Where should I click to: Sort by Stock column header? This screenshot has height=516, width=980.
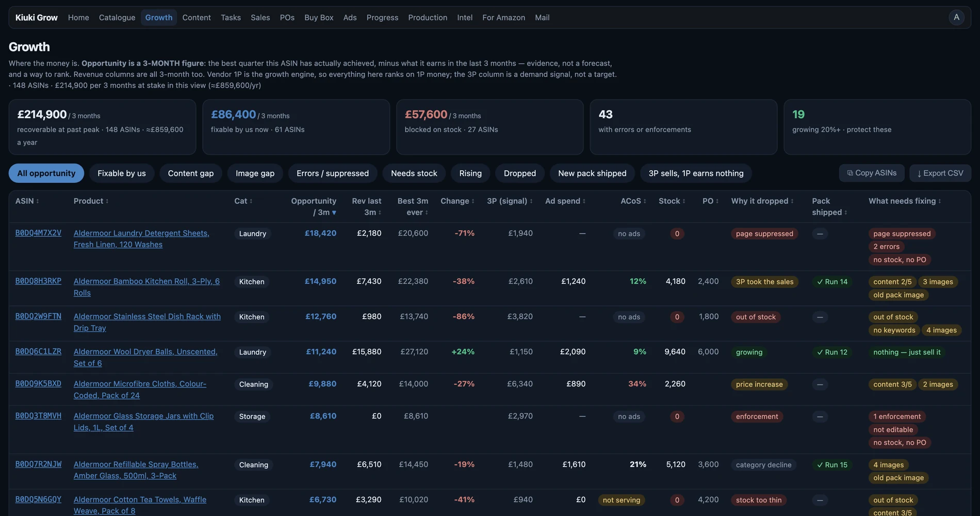(x=672, y=201)
